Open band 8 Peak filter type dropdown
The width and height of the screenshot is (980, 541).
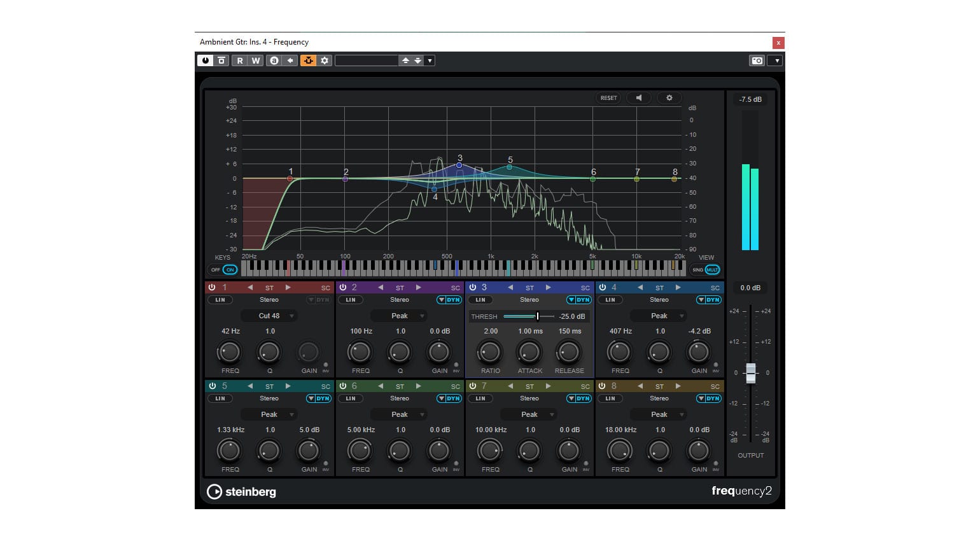659,414
